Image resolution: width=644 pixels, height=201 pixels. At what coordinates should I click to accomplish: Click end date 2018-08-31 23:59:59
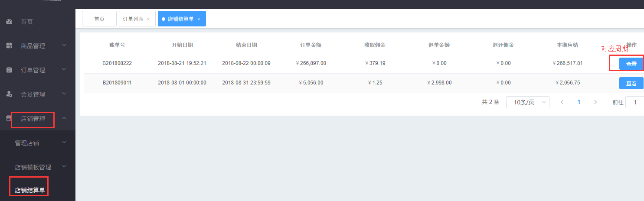[246, 83]
